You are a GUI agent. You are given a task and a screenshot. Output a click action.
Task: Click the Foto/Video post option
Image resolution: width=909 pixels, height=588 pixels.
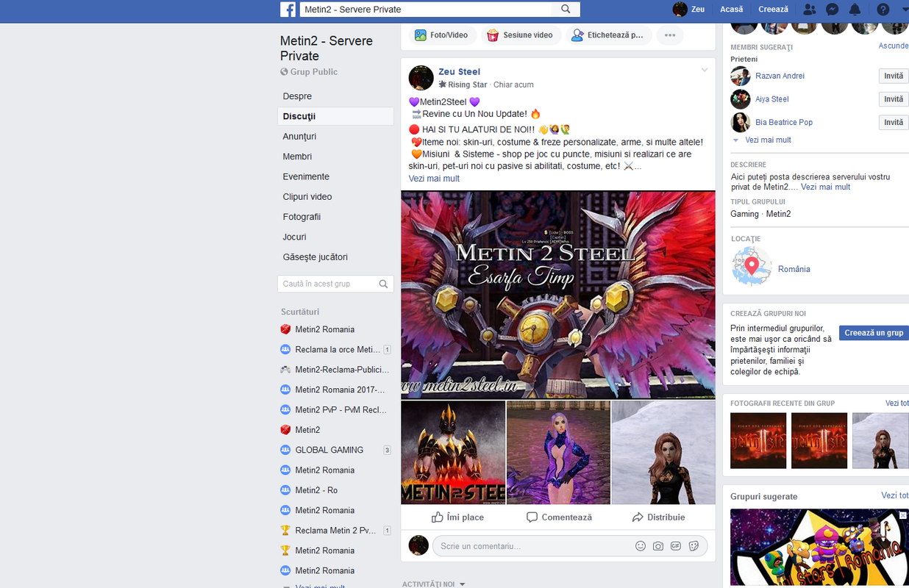[x=441, y=35]
